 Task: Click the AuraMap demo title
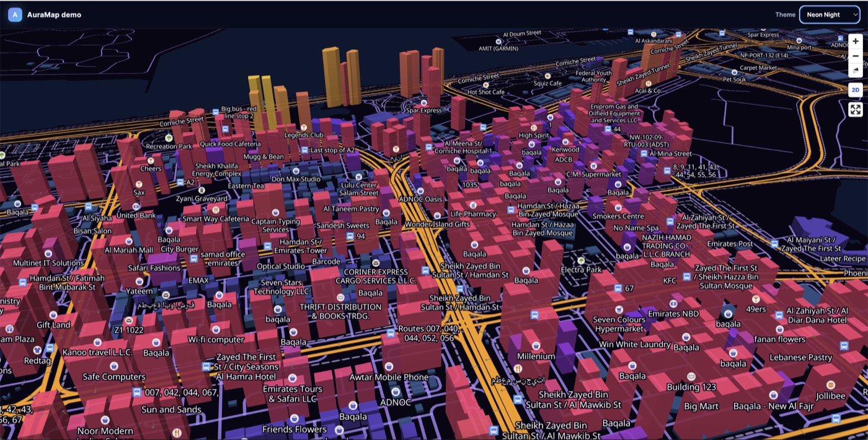point(54,15)
